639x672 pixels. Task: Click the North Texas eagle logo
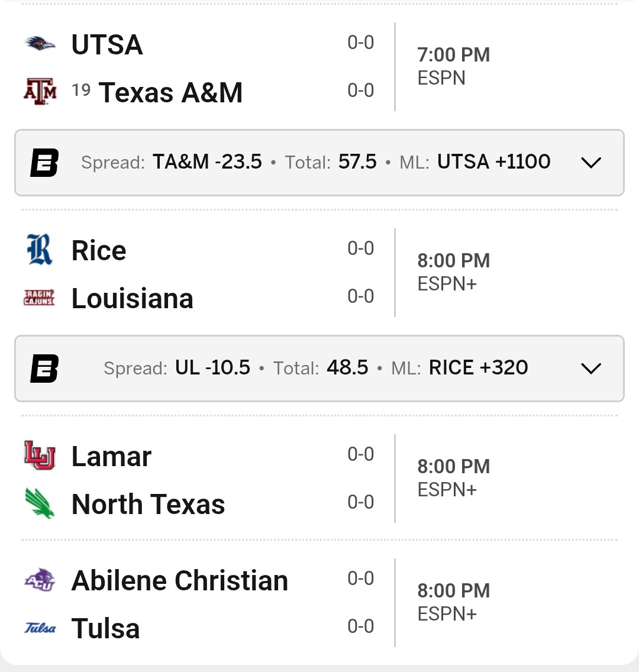(x=40, y=503)
